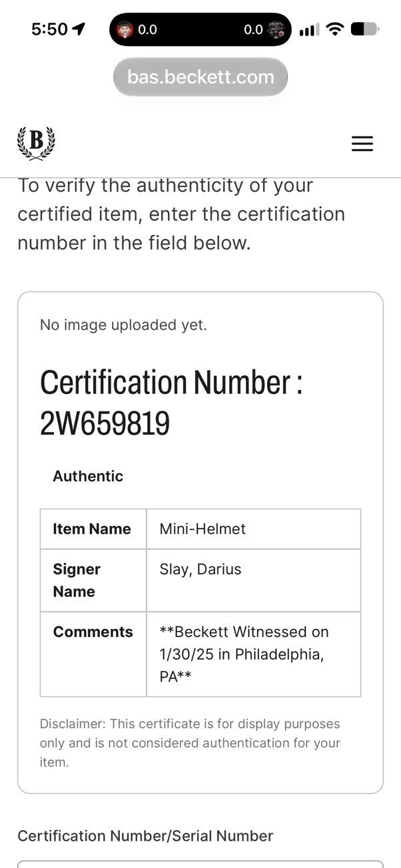Tap the Slay, Darius signer cell
Image resolution: width=401 pixels, height=868 pixels.
click(x=254, y=580)
